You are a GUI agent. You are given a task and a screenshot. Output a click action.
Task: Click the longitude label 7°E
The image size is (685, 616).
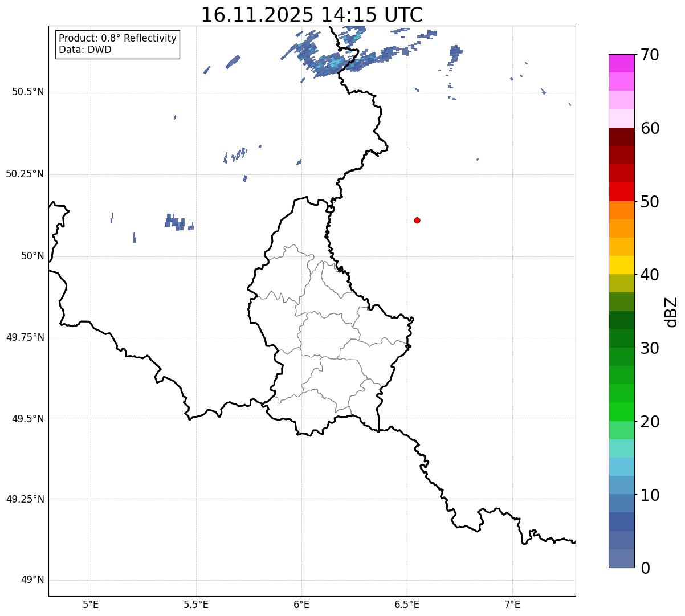point(512,604)
